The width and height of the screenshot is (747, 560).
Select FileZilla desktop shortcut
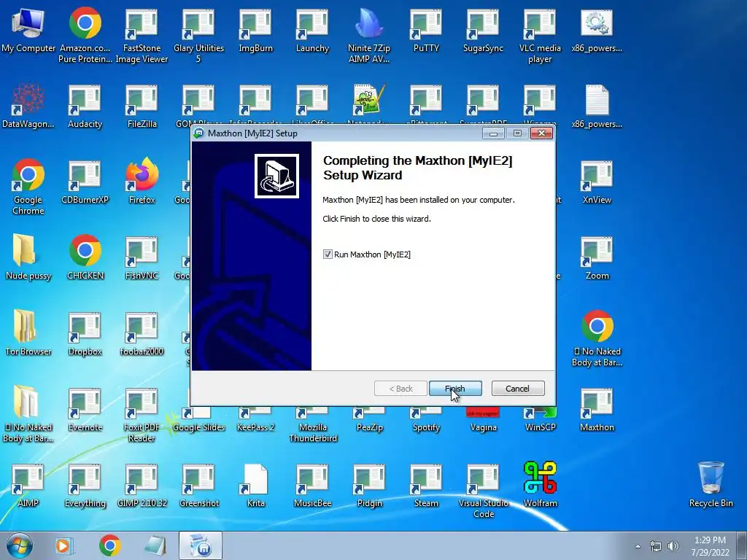click(x=142, y=106)
